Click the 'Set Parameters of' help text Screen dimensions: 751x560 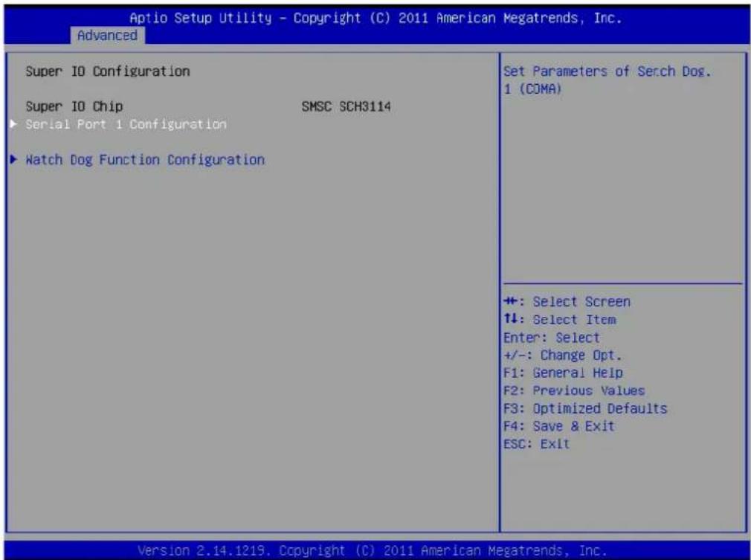tap(566, 71)
